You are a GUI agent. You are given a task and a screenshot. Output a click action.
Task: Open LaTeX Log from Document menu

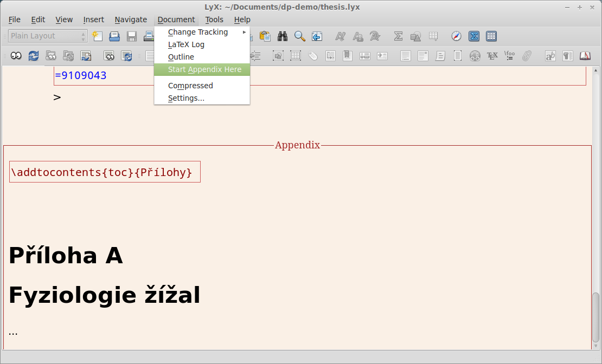186,44
